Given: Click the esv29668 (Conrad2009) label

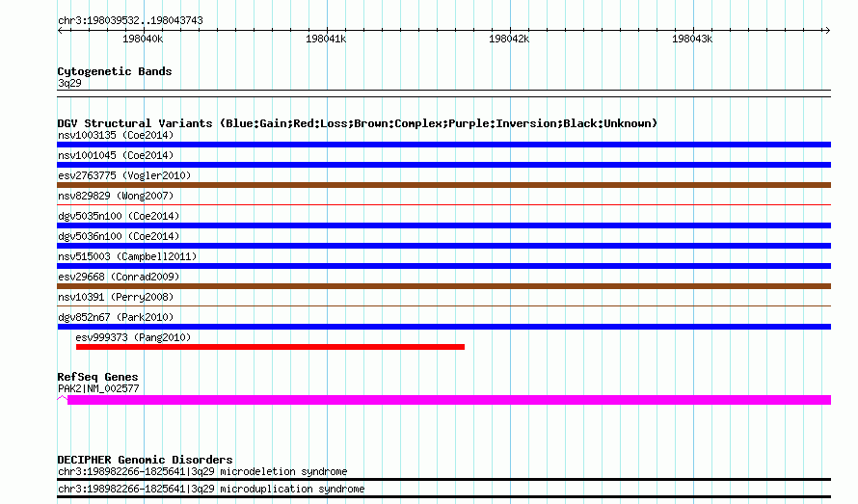Looking at the screenshot, I should click(x=119, y=277).
